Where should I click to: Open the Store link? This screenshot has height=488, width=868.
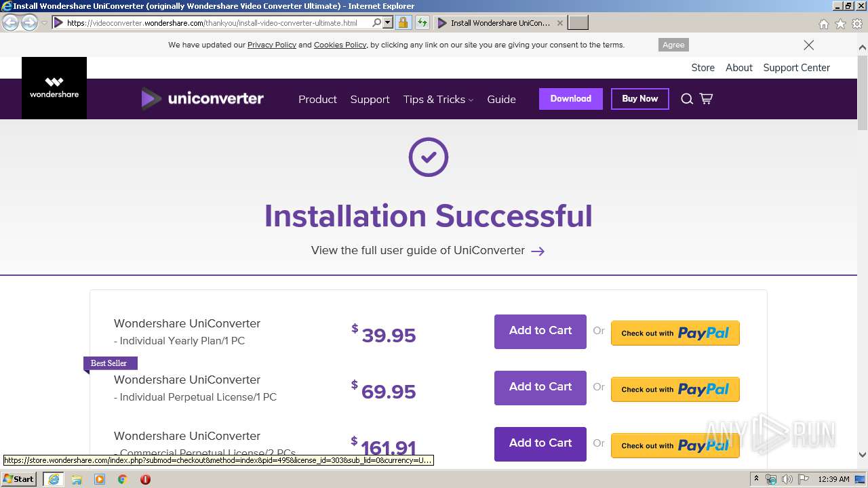point(703,68)
